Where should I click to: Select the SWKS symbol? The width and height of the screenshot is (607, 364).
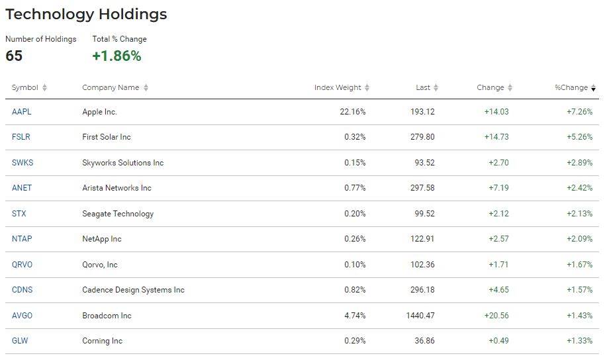coord(23,163)
